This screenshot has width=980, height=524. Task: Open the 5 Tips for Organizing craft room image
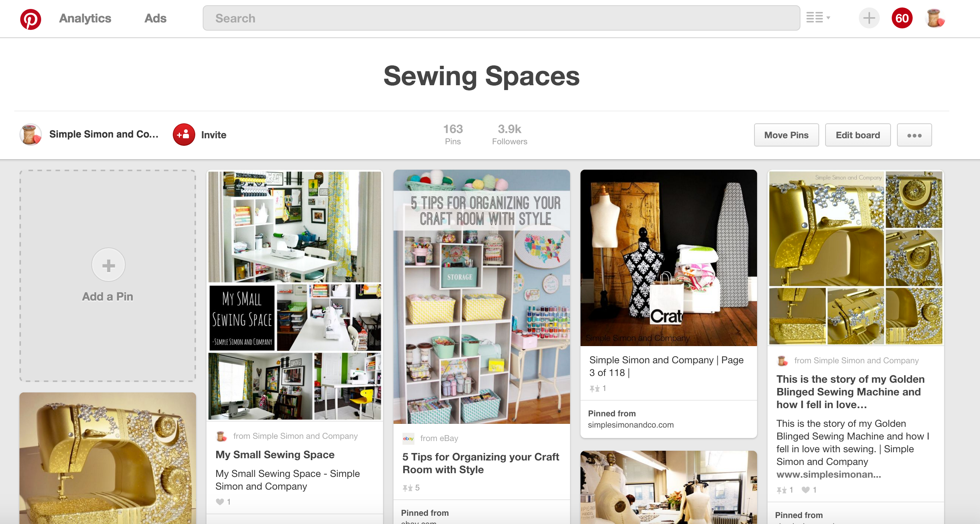pyautogui.click(x=481, y=297)
